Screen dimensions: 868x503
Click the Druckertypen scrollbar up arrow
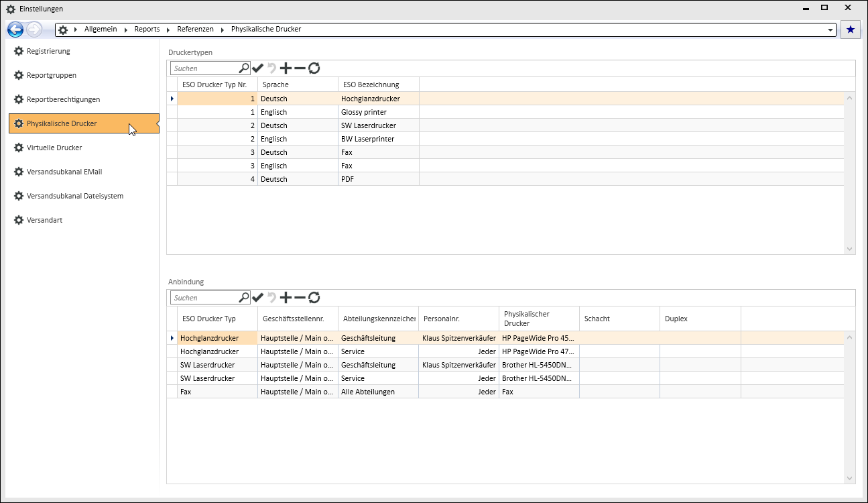(x=850, y=98)
